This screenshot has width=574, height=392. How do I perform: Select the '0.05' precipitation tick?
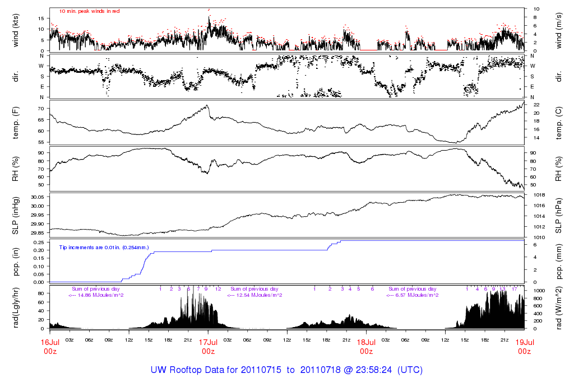pos(39,274)
